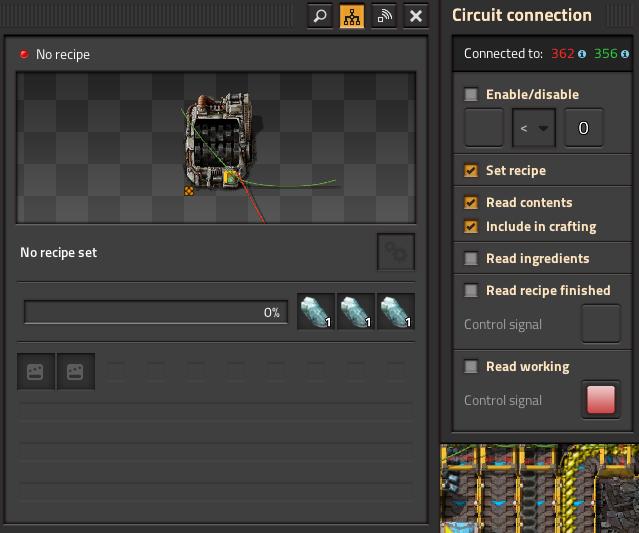Click the red No recipe status indicator
The image size is (639, 533).
[24, 54]
